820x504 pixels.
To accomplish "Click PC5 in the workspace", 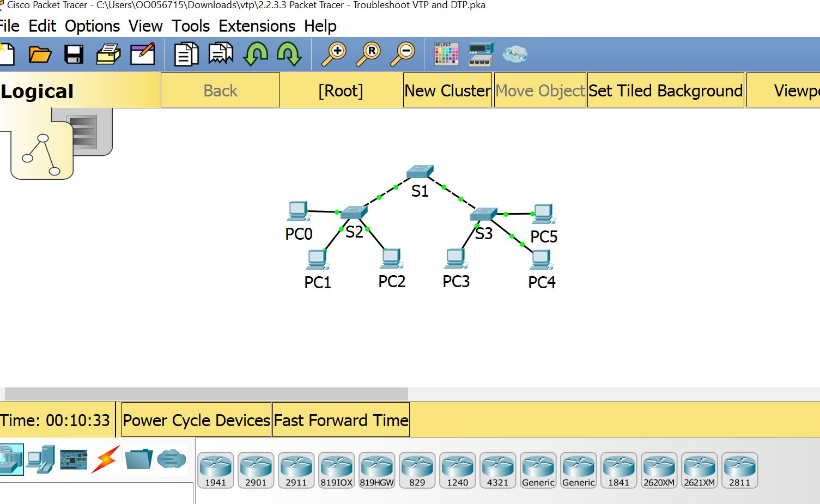I will pos(544,214).
